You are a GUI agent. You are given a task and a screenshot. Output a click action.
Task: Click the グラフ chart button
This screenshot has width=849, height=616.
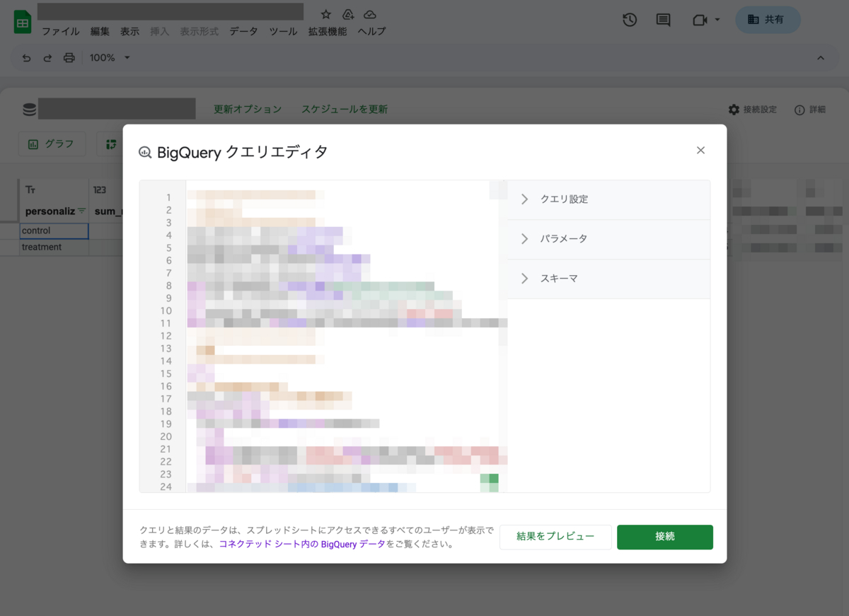[x=52, y=144]
